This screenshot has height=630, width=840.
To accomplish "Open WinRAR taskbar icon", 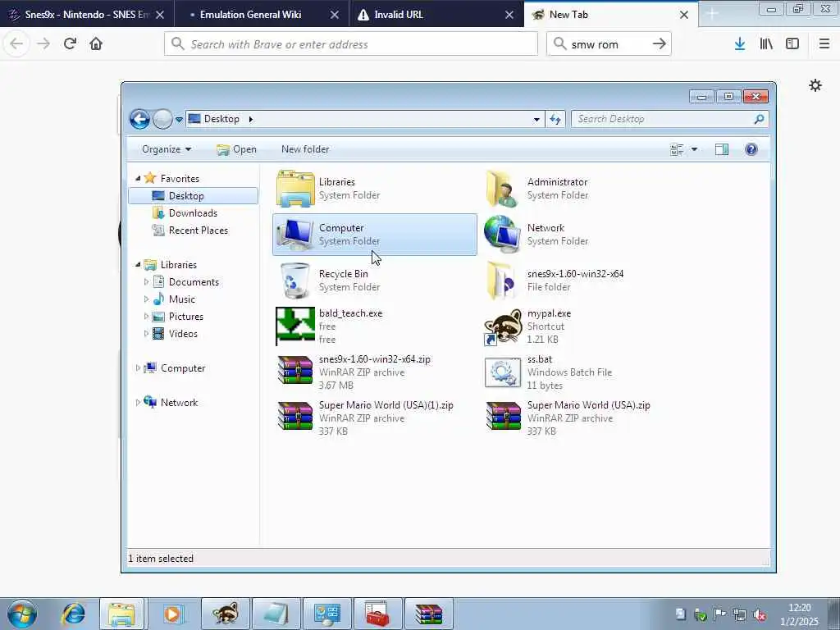I will (428, 614).
